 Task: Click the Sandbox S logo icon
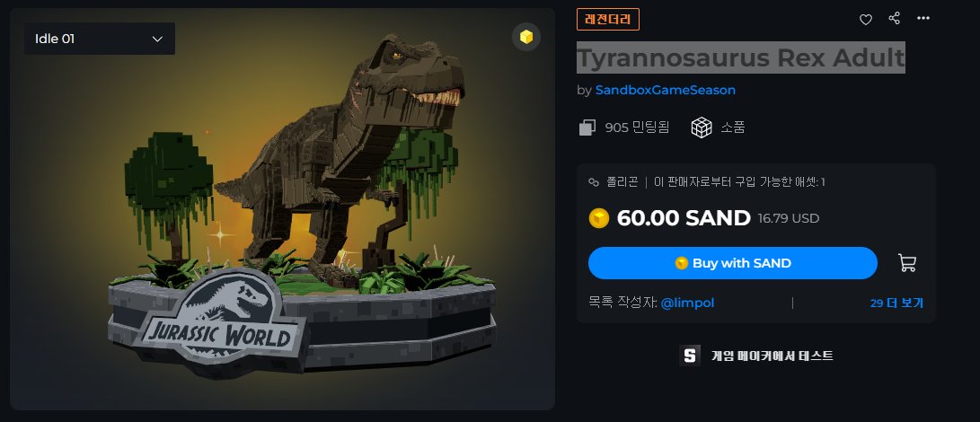click(689, 355)
